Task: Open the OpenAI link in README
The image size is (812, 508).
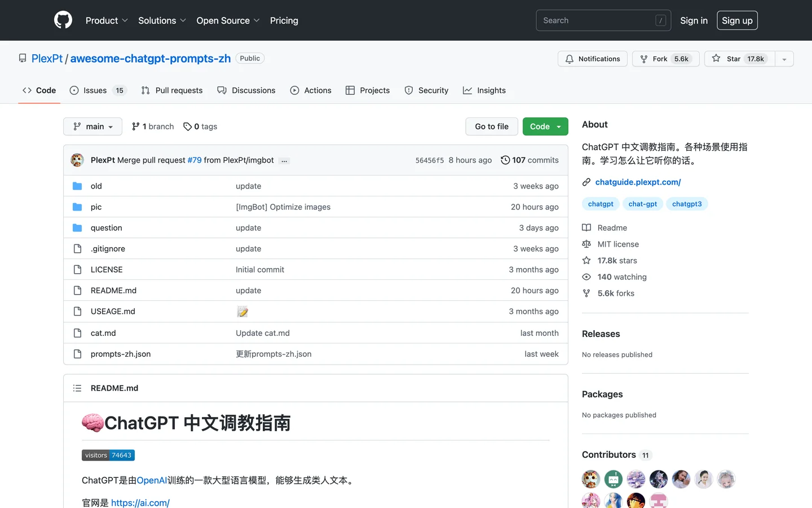Action: coord(152,480)
